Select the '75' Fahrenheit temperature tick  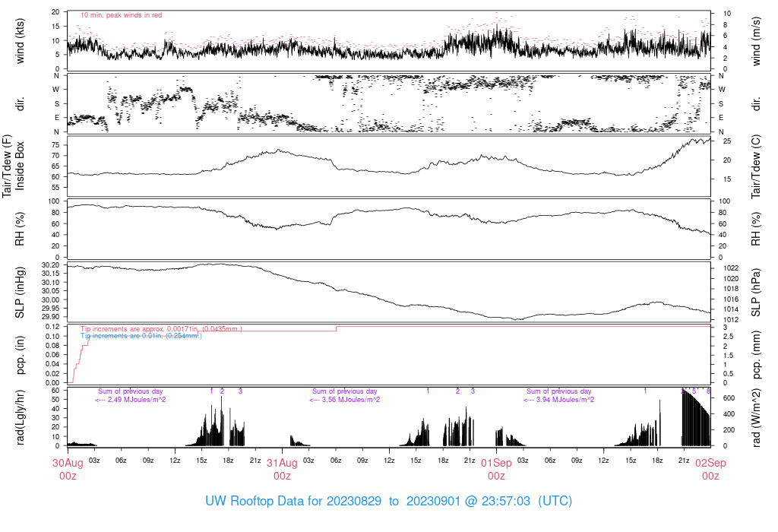click(55, 145)
